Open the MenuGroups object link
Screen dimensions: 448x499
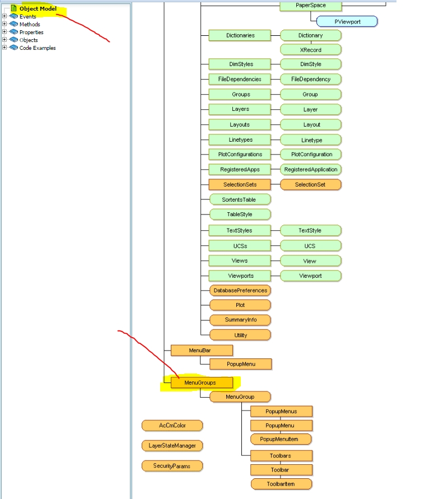click(x=202, y=383)
